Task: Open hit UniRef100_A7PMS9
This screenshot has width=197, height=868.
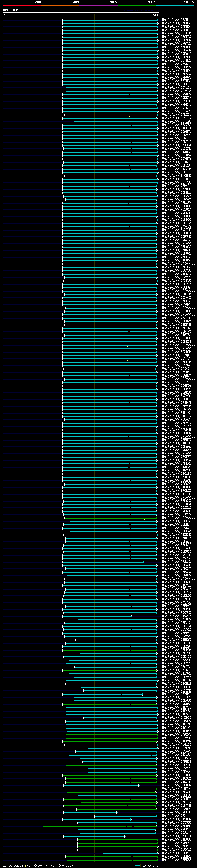Action: pos(177,23)
